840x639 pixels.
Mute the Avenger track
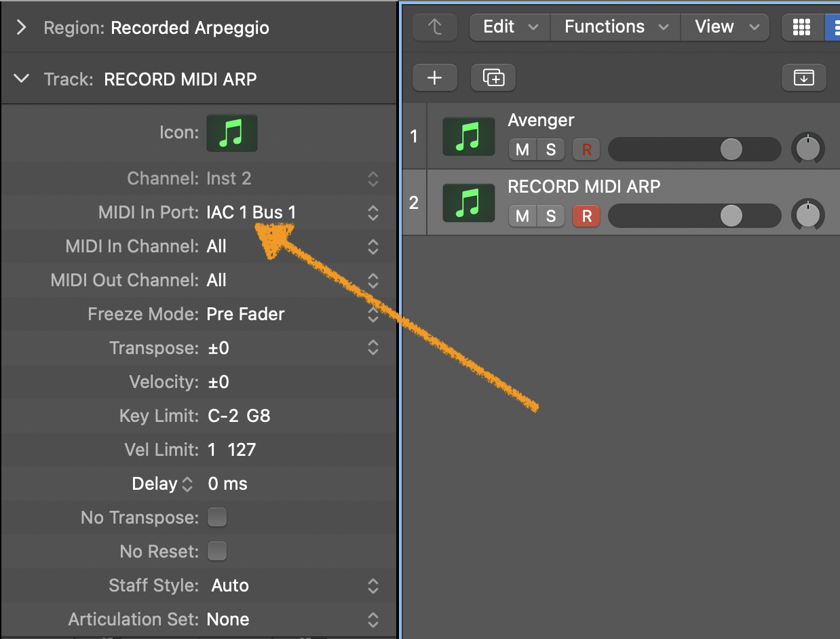coord(522,150)
